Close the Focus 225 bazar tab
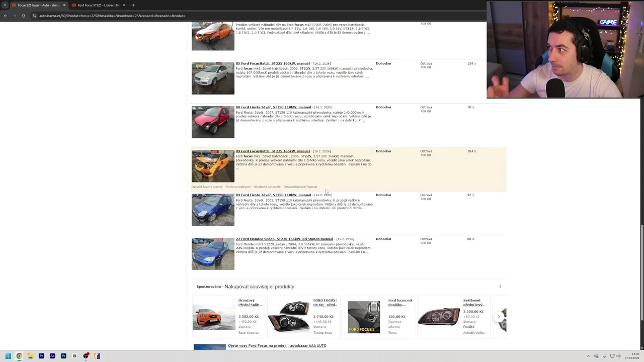Image resolution: width=644 pixels, height=362 pixels. (64, 5)
